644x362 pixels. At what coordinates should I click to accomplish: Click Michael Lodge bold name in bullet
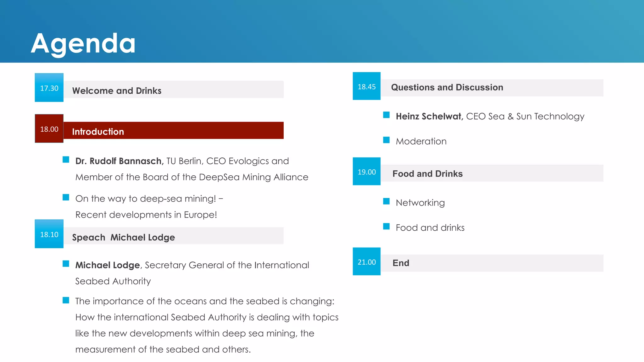click(107, 265)
